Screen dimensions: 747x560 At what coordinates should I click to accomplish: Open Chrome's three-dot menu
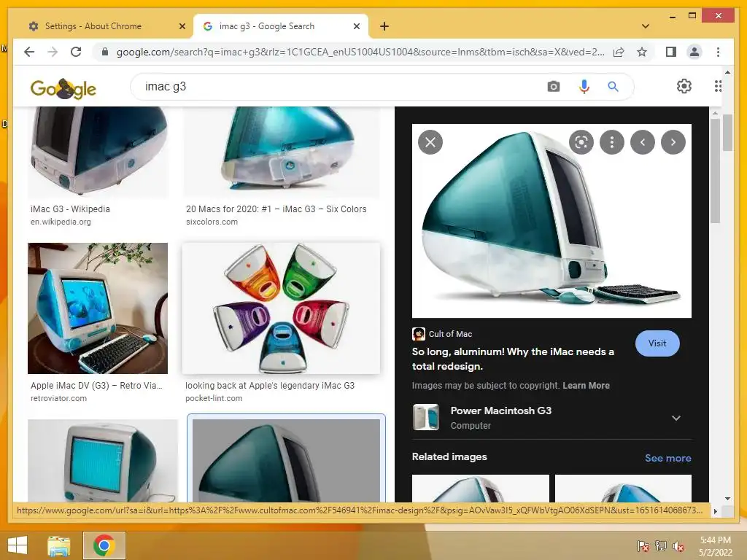coord(718,52)
